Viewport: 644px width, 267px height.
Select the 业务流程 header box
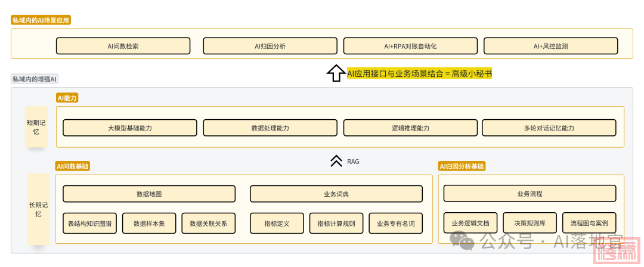point(530,194)
